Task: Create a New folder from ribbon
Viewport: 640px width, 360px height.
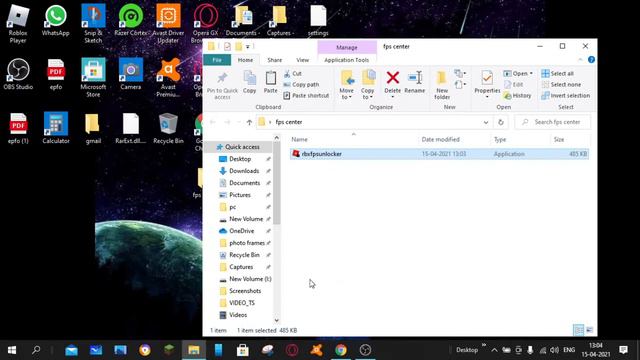Action: [442, 85]
